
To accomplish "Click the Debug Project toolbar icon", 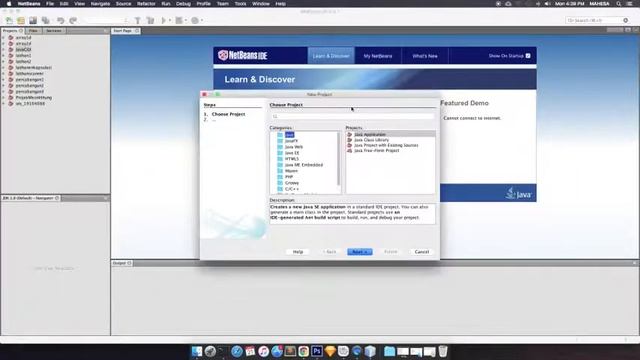I will pyautogui.click(x=179, y=20).
